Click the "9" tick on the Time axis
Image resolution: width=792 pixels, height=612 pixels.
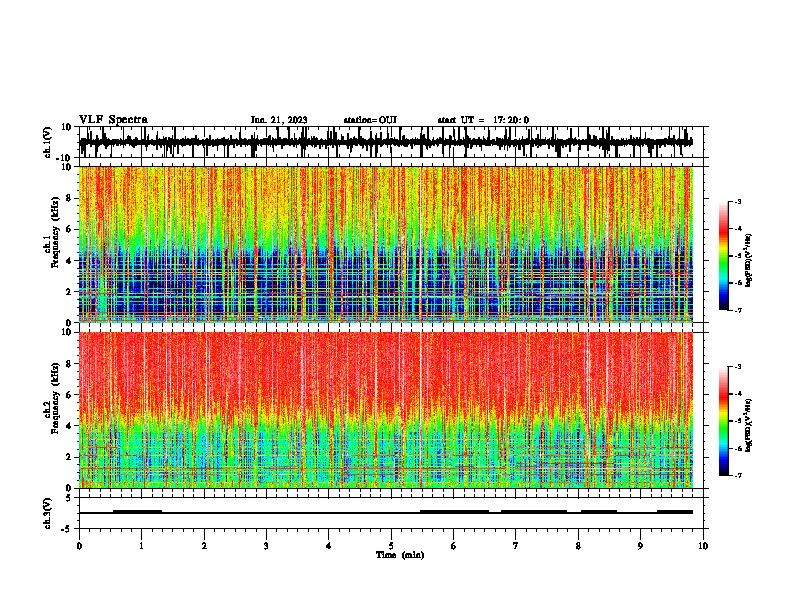640,546
